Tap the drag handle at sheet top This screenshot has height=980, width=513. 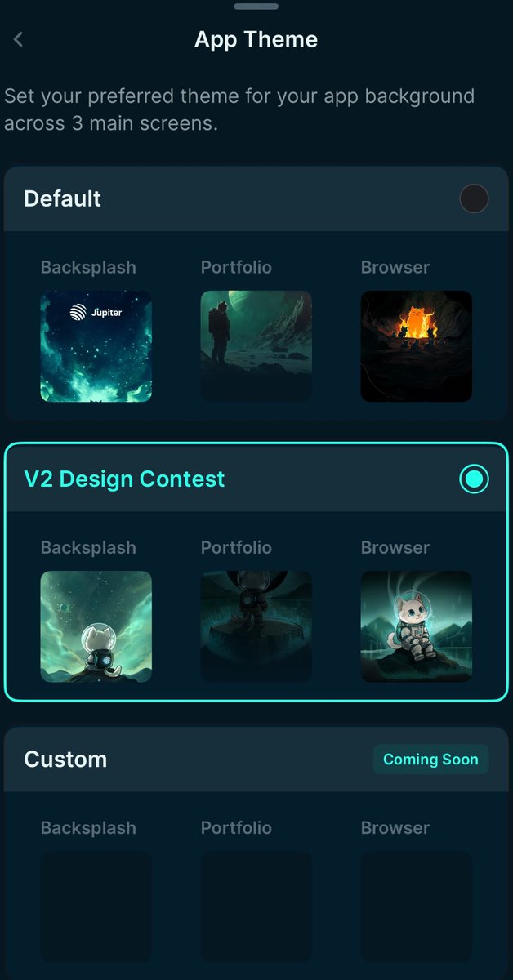256,7
